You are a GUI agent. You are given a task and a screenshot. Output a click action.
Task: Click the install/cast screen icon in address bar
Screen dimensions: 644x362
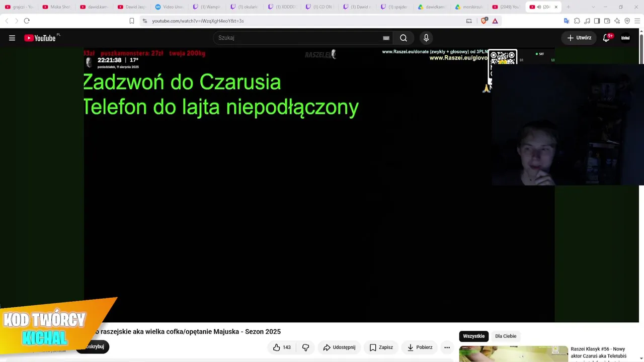[x=469, y=21]
